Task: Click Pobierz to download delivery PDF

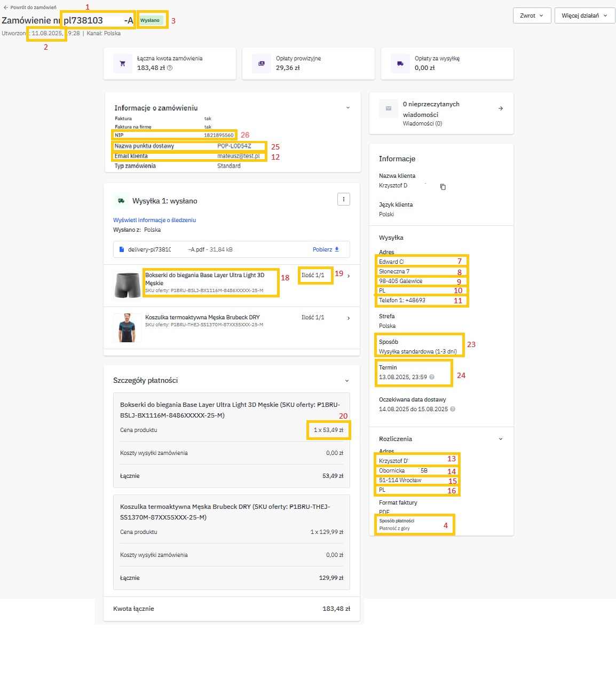Action: pyautogui.click(x=322, y=249)
